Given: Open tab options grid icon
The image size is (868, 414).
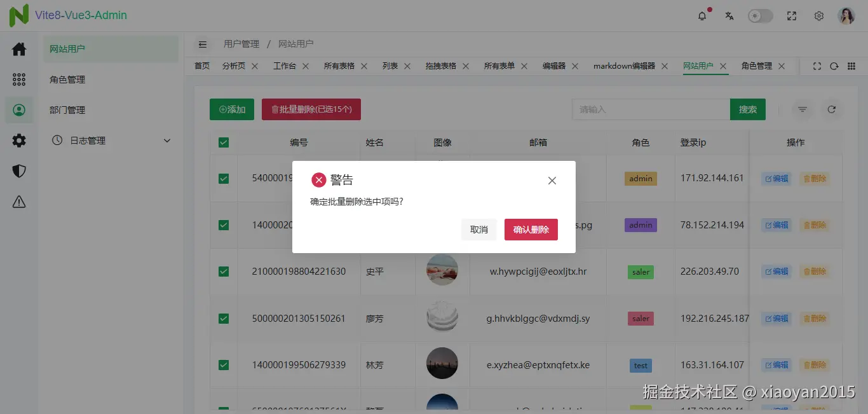Looking at the screenshot, I should (851, 66).
